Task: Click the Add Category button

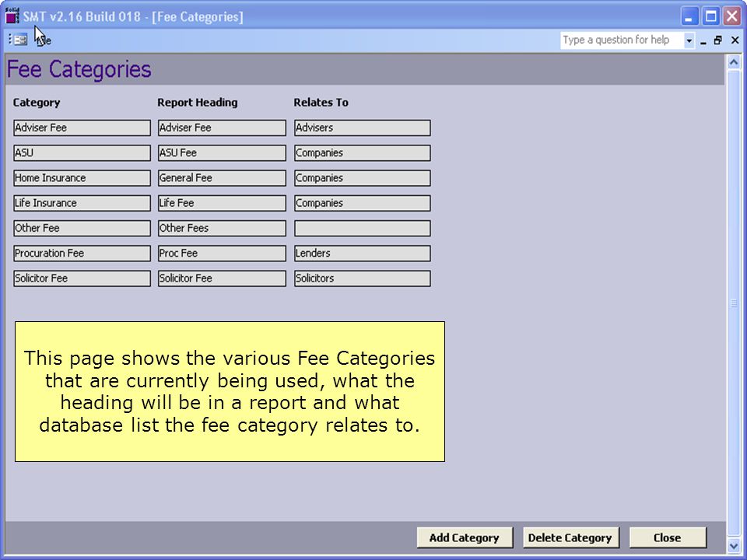Action: pyautogui.click(x=465, y=537)
